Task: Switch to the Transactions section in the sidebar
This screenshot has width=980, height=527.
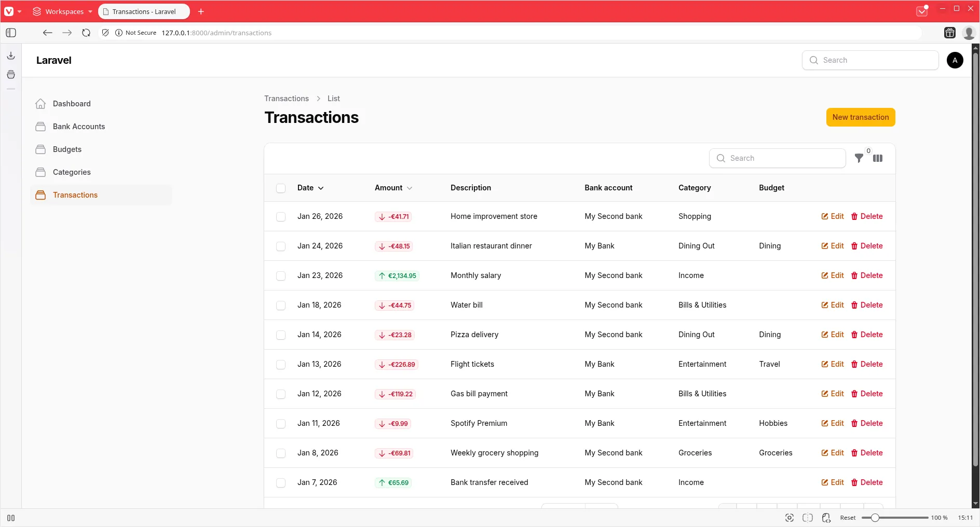Action: pyautogui.click(x=75, y=195)
